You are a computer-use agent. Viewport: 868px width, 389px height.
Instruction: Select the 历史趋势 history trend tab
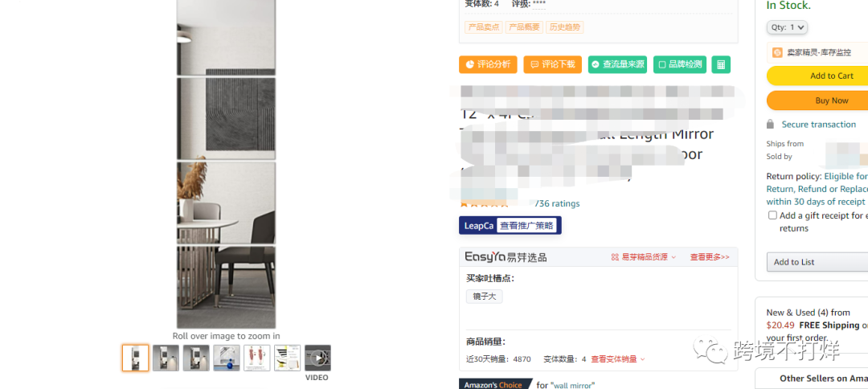click(x=565, y=27)
